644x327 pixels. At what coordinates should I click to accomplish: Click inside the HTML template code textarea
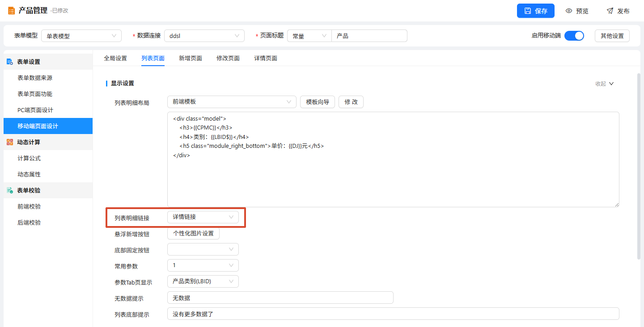click(x=393, y=159)
